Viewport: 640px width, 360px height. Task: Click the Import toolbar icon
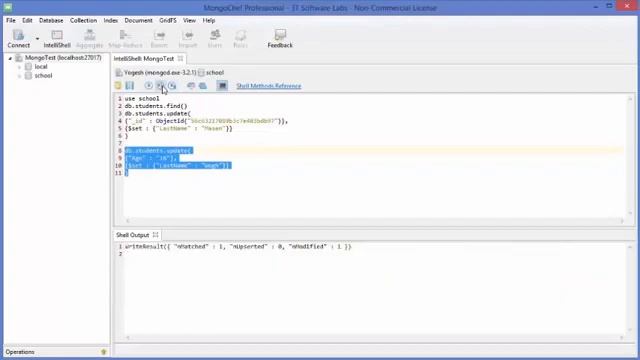coord(188,39)
